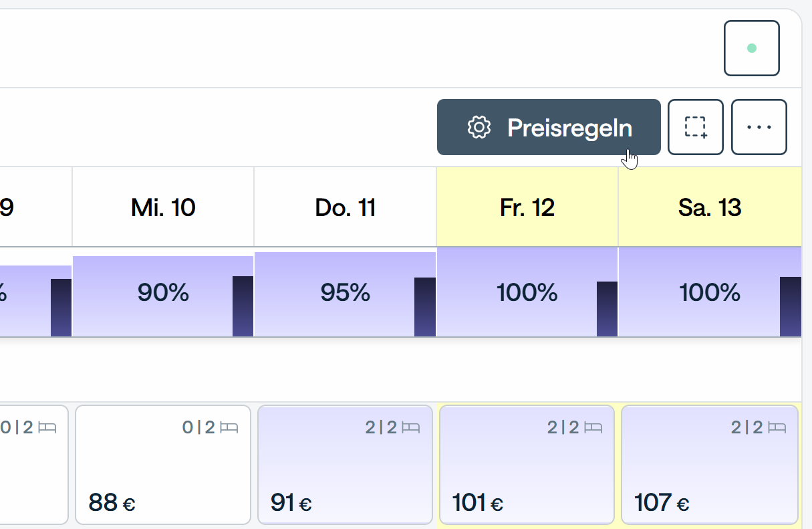The height and width of the screenshot is (529, 812).
Task: Click the 90% occupancy bar
Action: 163,293
